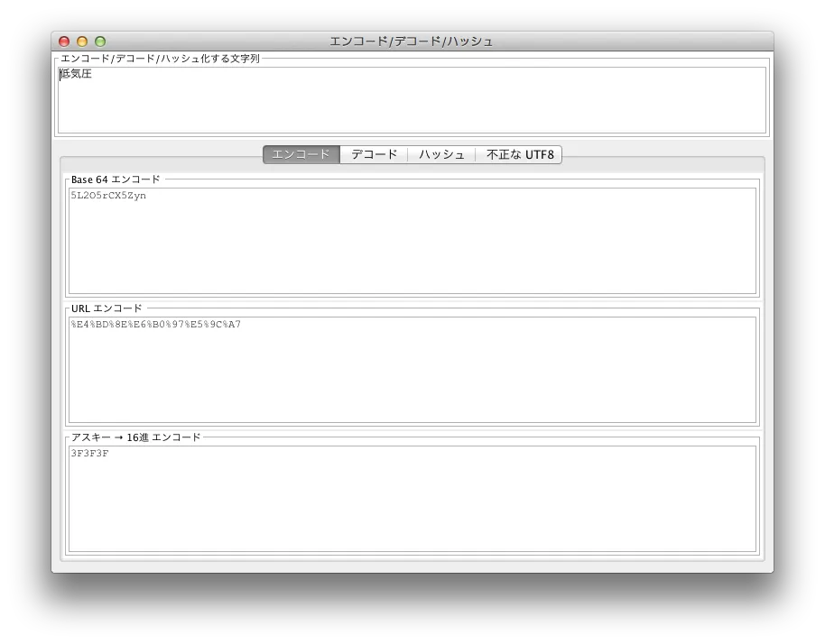Close the エンコード/デコード/ハッシュ window
This screenshot has width=825, height=644.
(x=64, y=41)
